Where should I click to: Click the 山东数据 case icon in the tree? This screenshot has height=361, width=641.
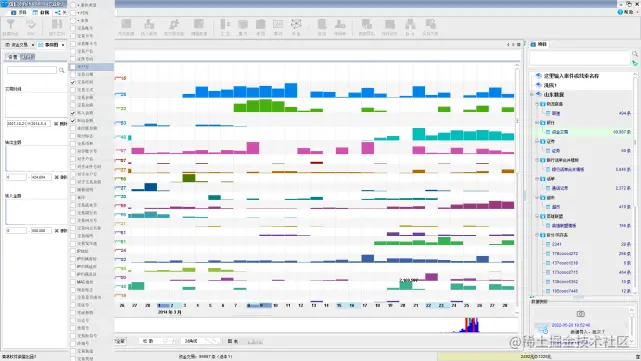(539, 94)
